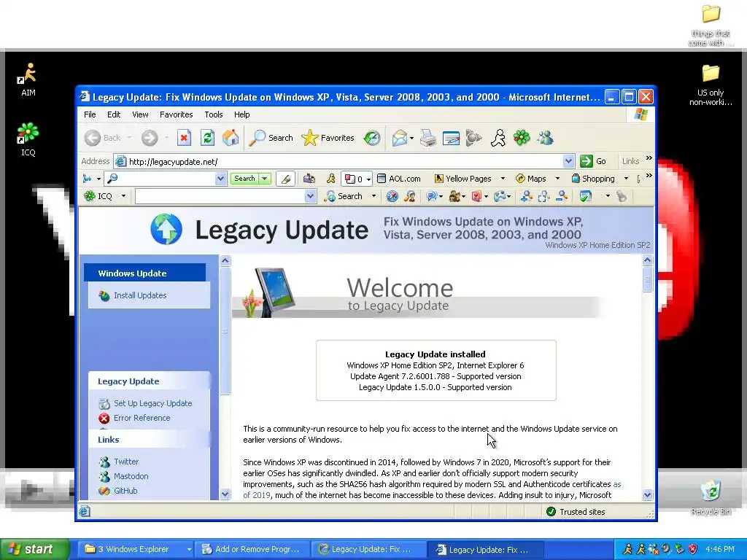Image resolution: width=747 pixels, height=560 pixels.
Task: Click the red shield icon in system tray
Action: [x=693, y=549]
